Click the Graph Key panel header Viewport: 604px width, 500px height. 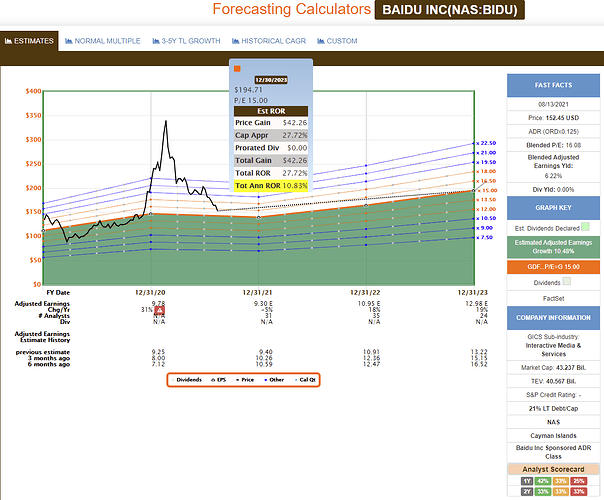[553, 208]
